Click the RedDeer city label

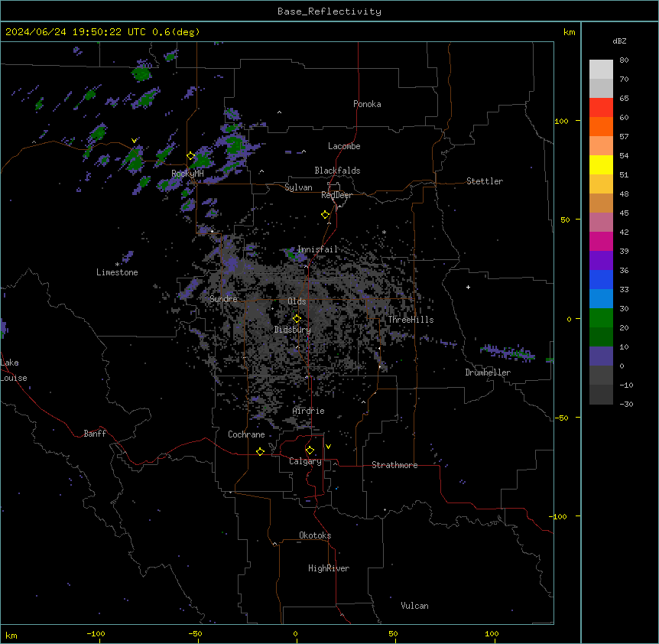coord(336,195)
